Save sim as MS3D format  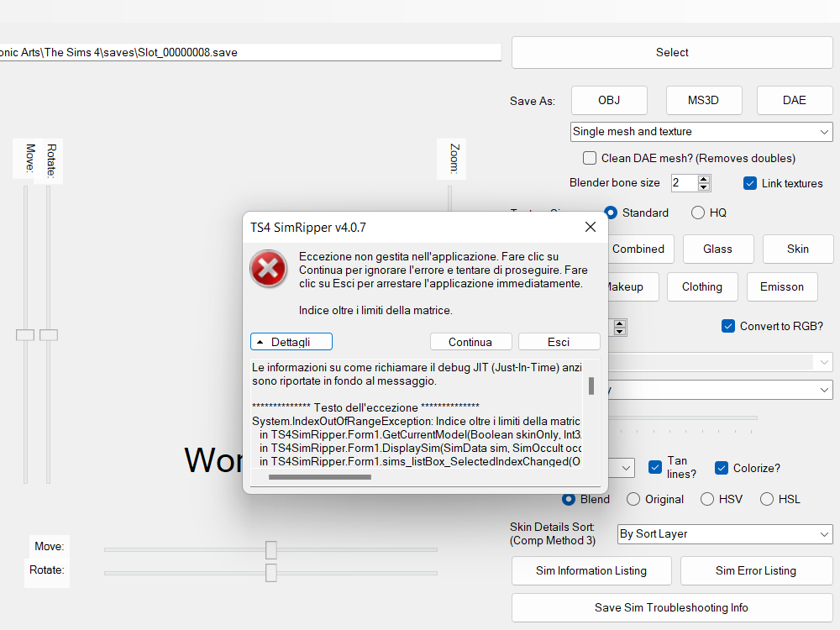click(703, 100)
